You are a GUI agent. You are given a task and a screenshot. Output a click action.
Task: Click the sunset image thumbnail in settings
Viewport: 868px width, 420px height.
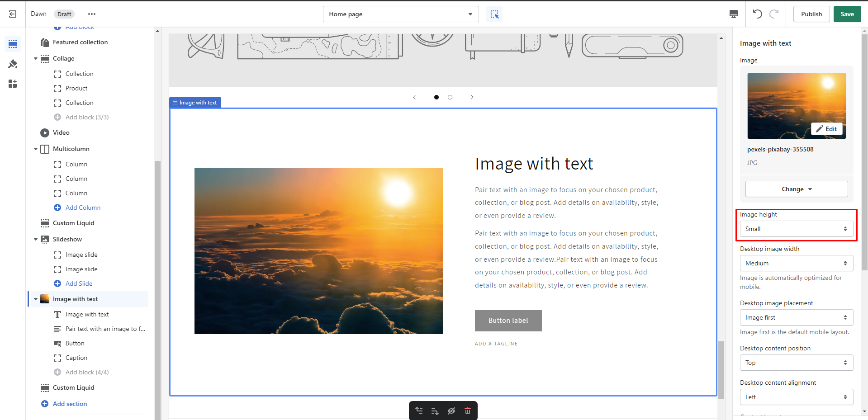click(797, 106)
